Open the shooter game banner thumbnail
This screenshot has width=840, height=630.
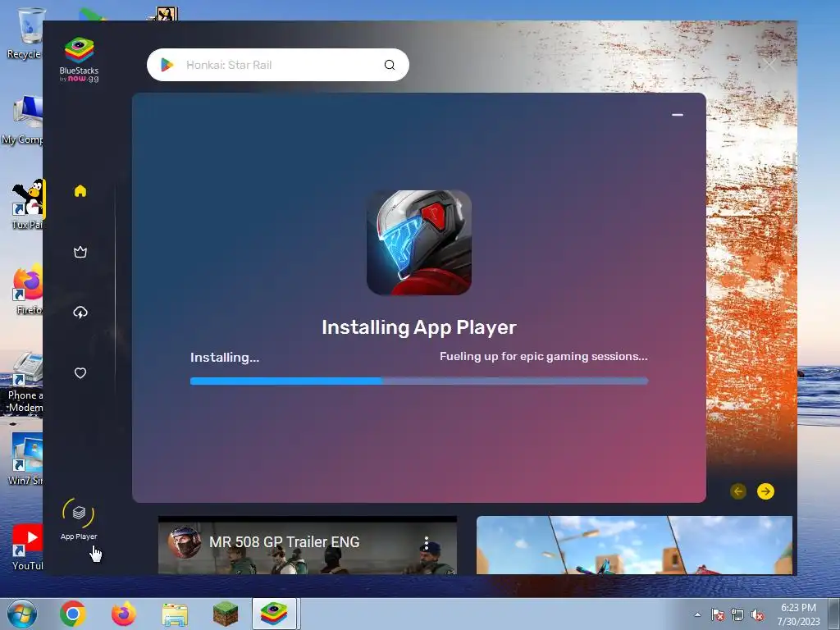pyautogui.click(x=634, y=545)
